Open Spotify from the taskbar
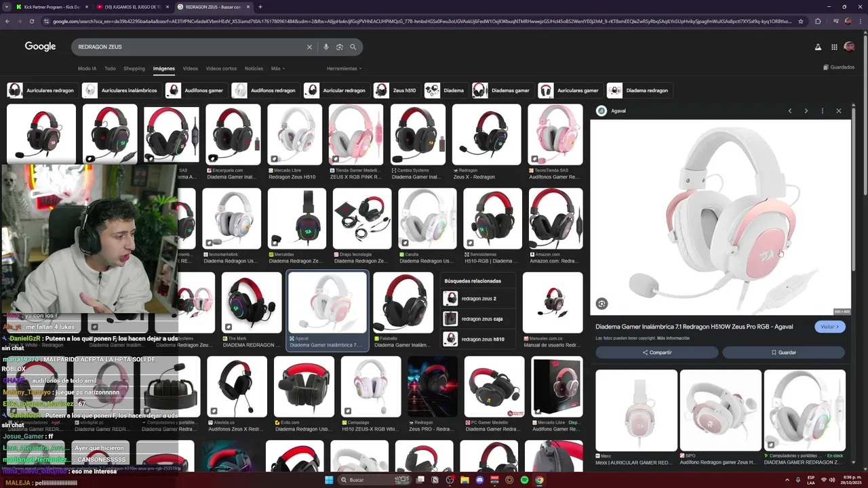The width and height of the screenshot is (868, 488). 525,480
